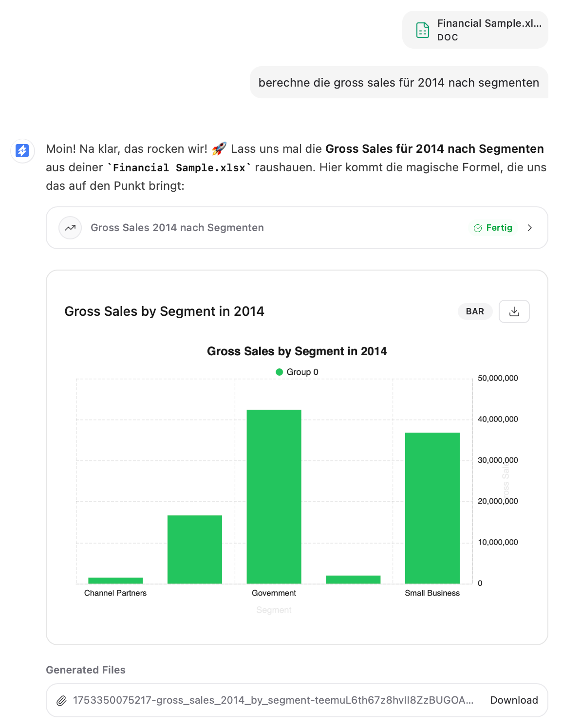Click the Channel Partners bar

pos(115,581)
